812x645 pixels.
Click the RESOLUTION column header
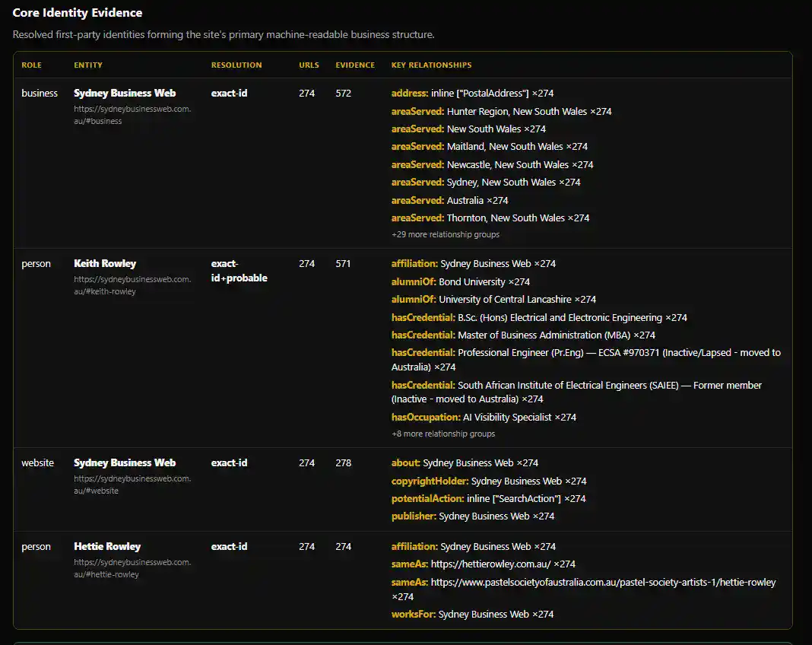(236, 65)
